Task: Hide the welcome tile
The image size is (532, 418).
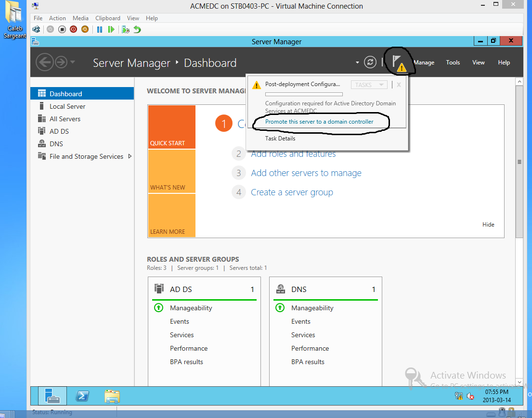Action: pos(488,225)
